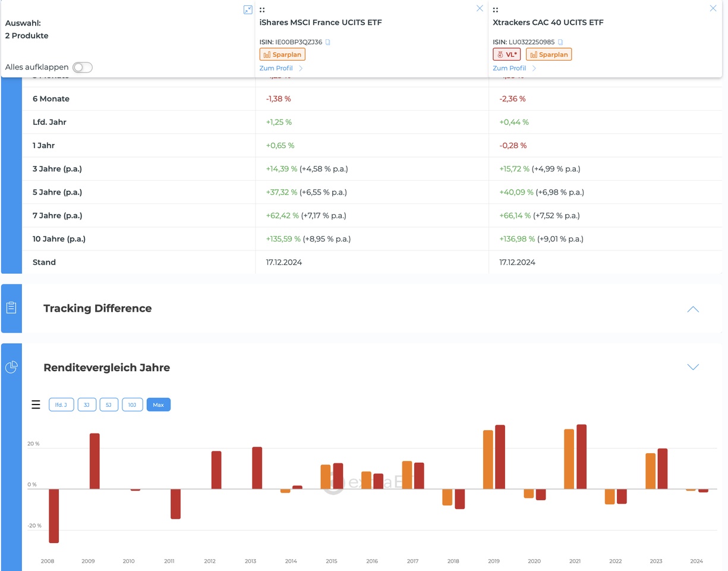Click the orange 2019 bar in the chart
Image resolution: width=728 pixels, height=571 pixels.
(x=488, y=460)
